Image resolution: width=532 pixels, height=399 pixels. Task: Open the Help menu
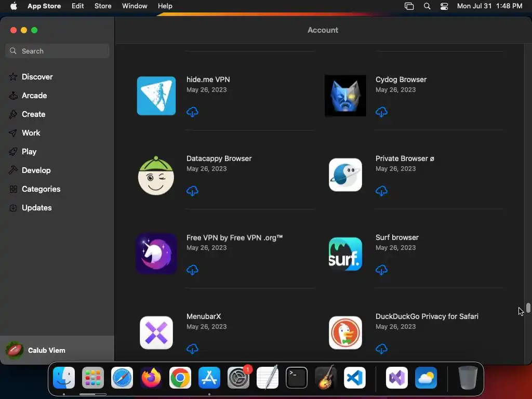click(165, 6)
